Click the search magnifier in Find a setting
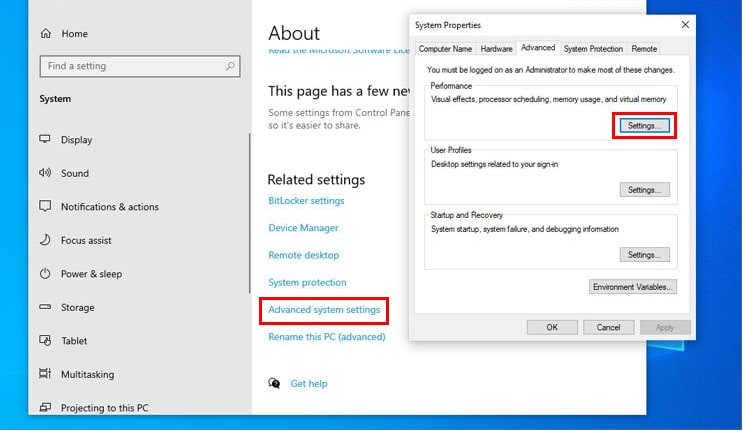Screen dimensions: 743x431 tap(230, 66)
